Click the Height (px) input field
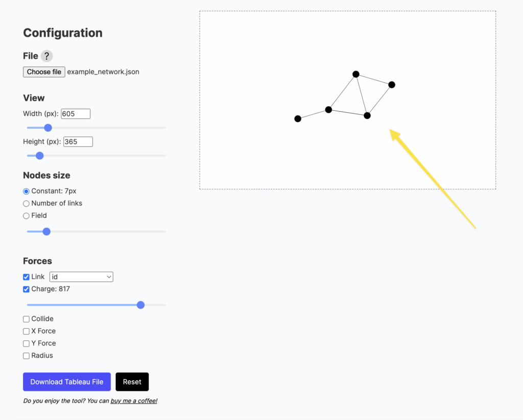 click(x=78, y=141)
